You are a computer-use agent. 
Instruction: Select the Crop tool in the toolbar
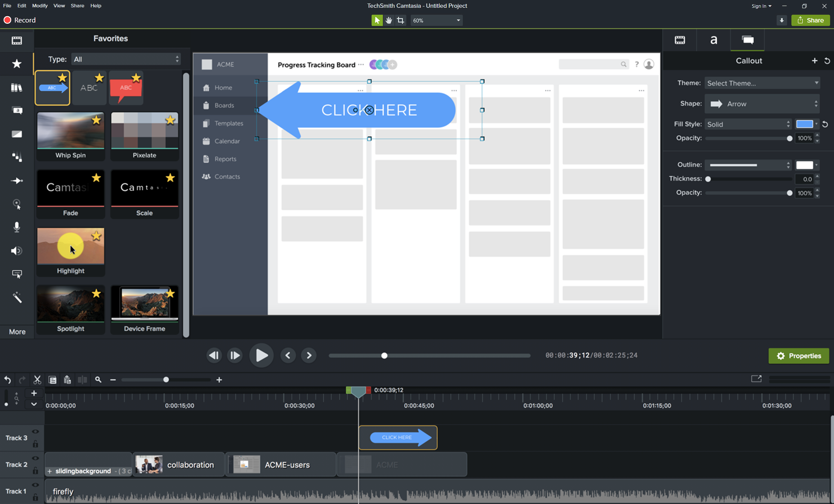coord(400,20)
